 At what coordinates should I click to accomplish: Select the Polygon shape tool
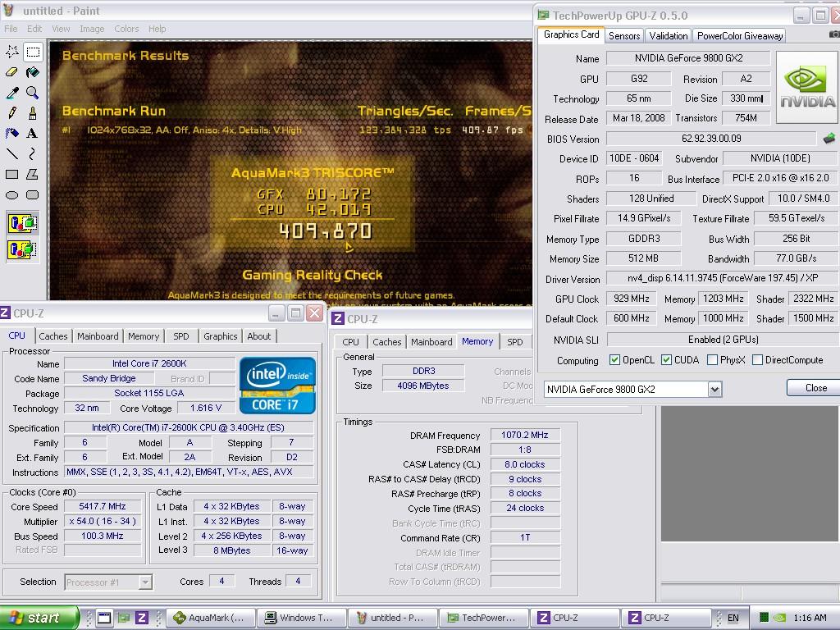(x=33, y=174)
